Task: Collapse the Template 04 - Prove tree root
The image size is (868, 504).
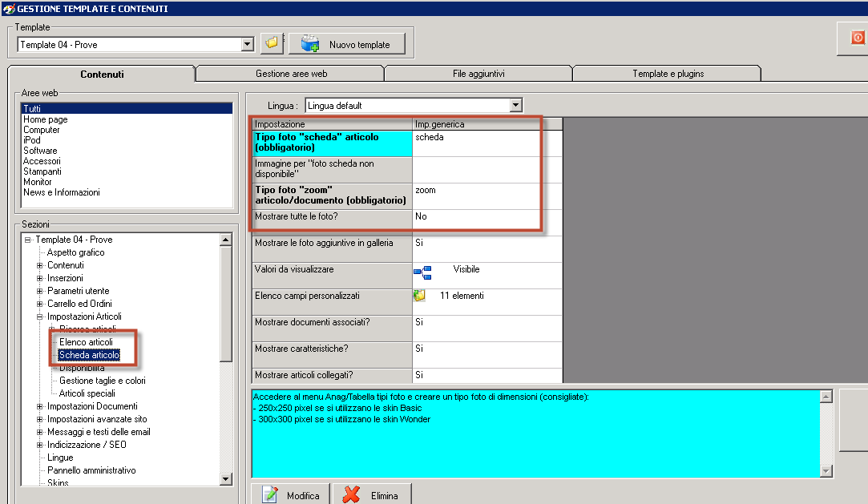Action: point(28,240)
